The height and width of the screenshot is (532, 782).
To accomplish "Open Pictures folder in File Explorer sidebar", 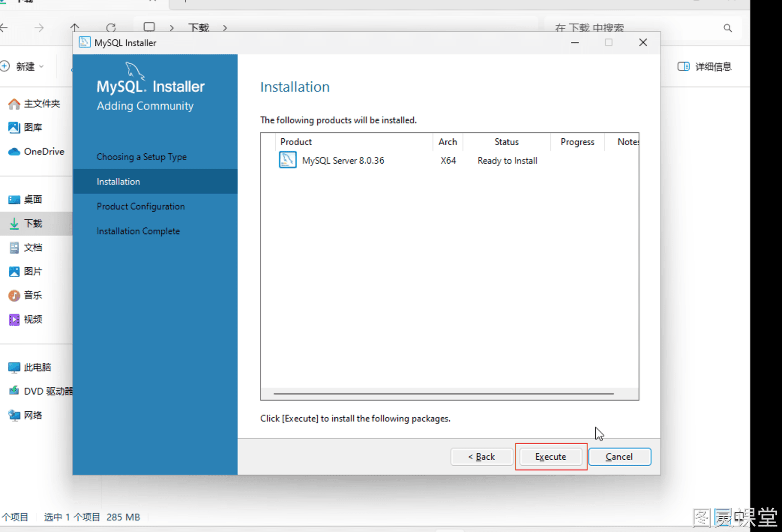I will tap(33, 271).
